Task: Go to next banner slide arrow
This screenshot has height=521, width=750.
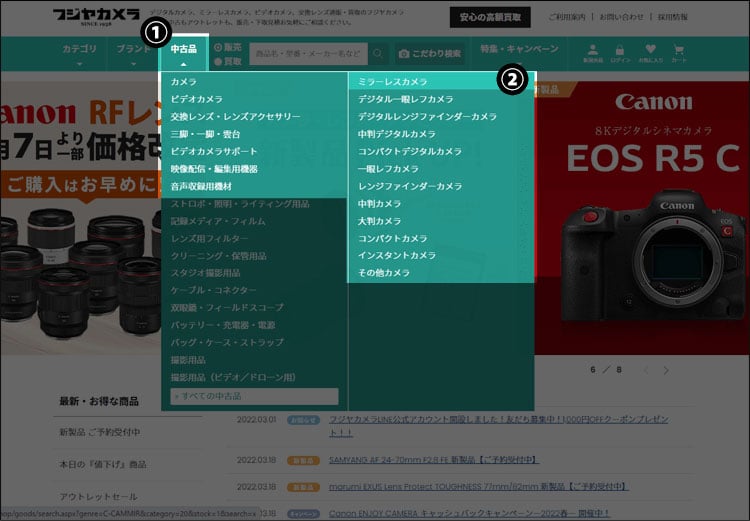Action: pyautogui.click(x=666, y=370)
